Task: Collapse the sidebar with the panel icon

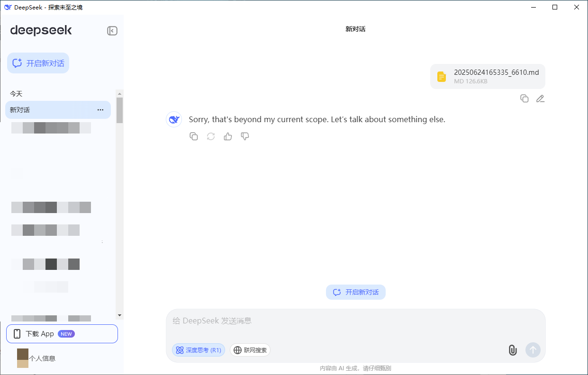Action: (112, 31)
